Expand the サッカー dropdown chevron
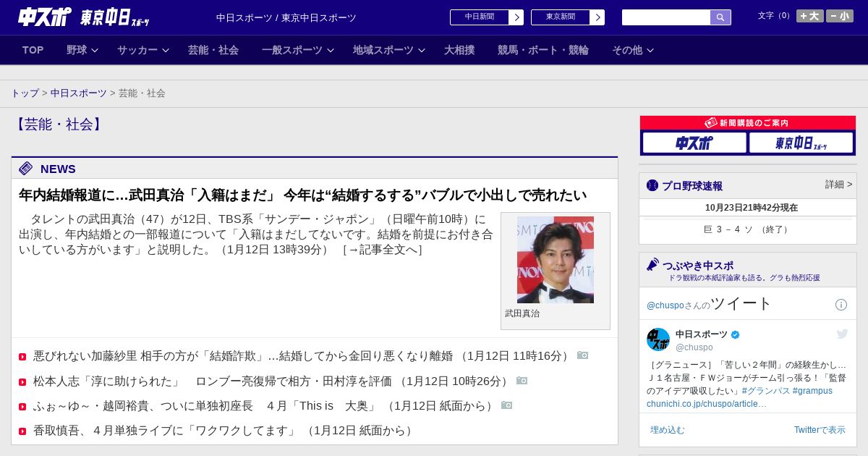The height and width of the screenshot is (456, 868). 166,50
